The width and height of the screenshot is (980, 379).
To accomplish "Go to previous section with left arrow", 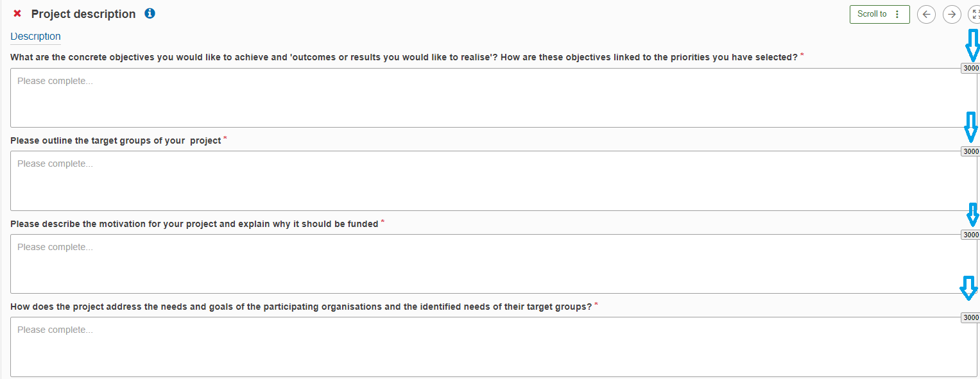I will [x=926, y=14].
